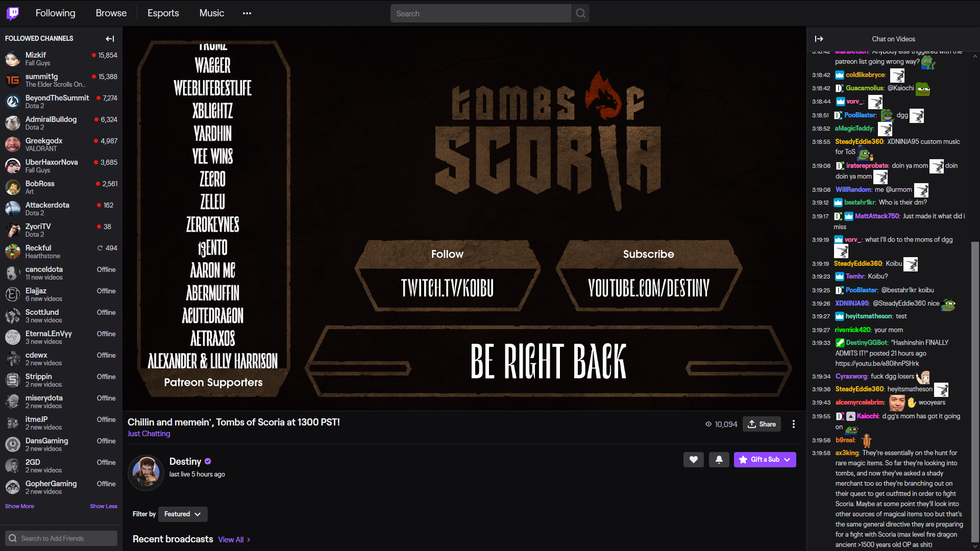Open UberHaxorNova channel avatar
The image size is (980, 551).
[x=13, y=166]
